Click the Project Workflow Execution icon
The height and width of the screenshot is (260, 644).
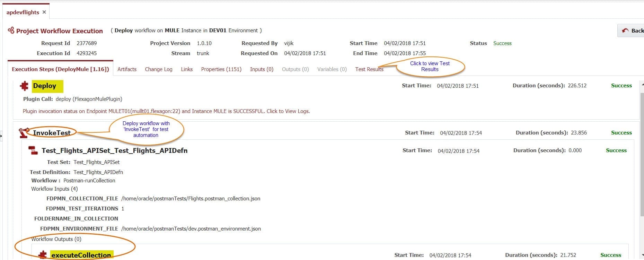[11, 31]
